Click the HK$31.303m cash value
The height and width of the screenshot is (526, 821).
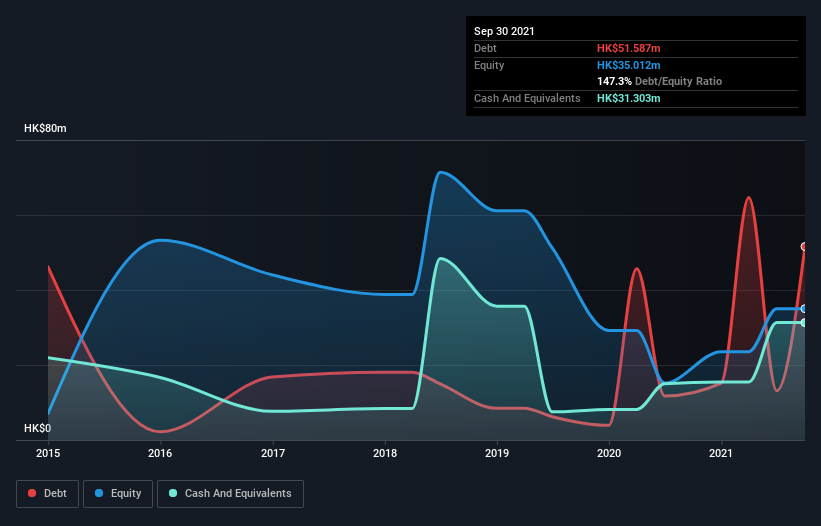click(x=628, y=98)
